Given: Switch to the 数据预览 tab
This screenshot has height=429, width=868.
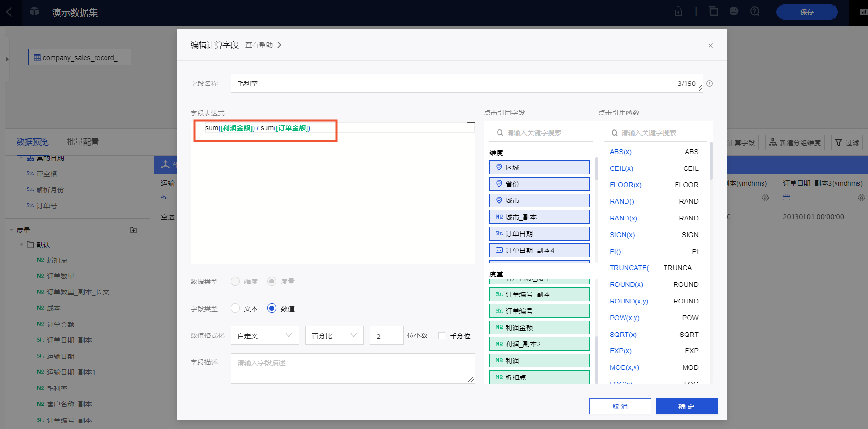Looking at the screenshot, I should (32, 142).
